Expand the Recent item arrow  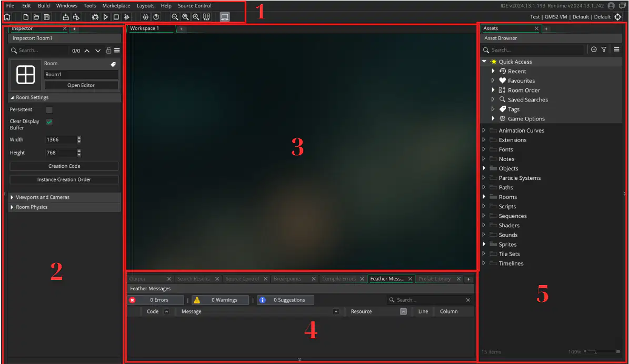click(493, 71)
